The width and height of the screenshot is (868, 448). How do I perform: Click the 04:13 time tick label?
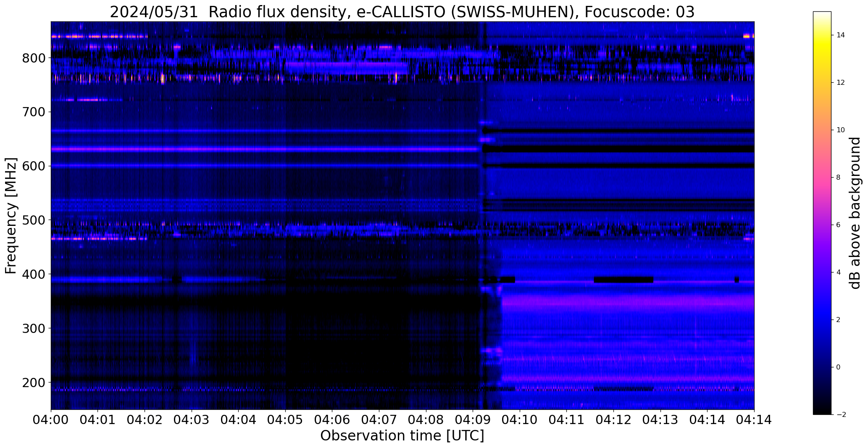pyautogui.click(x=660, y=420)
